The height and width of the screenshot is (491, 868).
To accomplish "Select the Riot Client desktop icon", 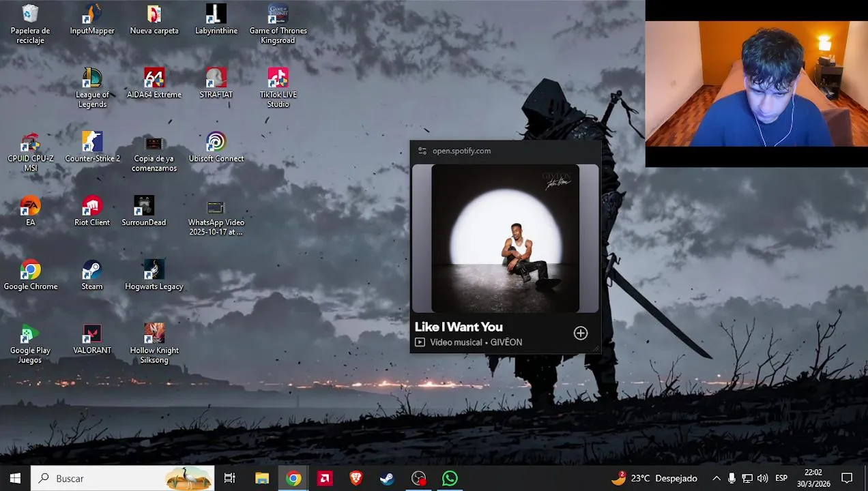I will [92, 211].
